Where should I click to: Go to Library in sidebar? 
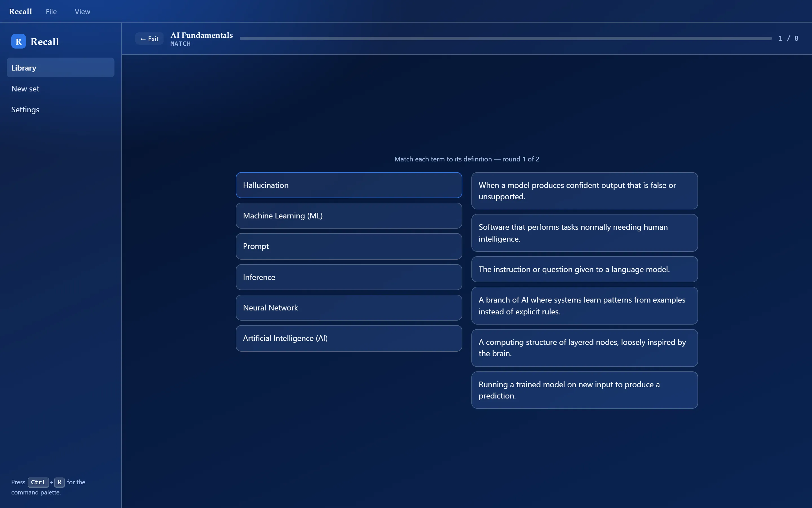(x=60, y=67)
